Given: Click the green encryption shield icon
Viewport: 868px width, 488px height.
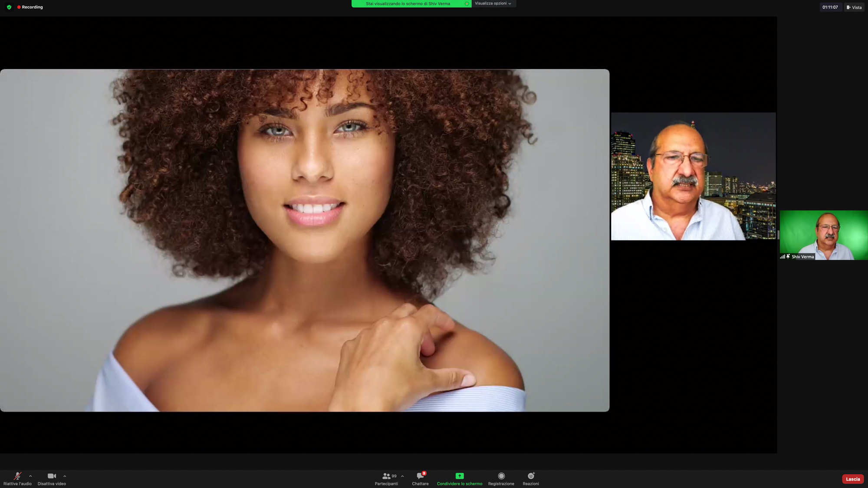Looking at the screenshot, I should click(9, 7).
